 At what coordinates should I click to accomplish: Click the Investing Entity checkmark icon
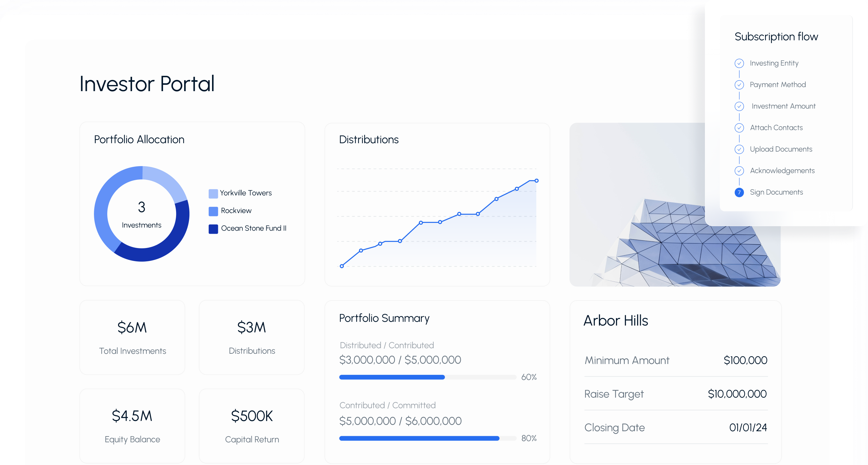pos(739,63)
